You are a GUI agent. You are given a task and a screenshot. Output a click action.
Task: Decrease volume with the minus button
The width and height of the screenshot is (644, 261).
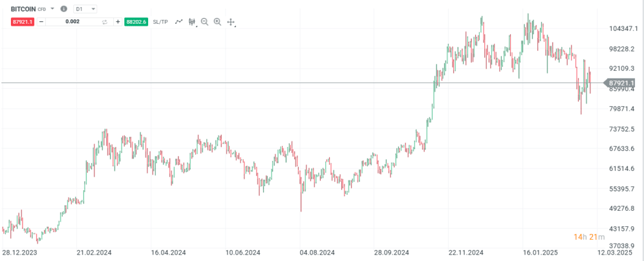(x=41, y=22)
